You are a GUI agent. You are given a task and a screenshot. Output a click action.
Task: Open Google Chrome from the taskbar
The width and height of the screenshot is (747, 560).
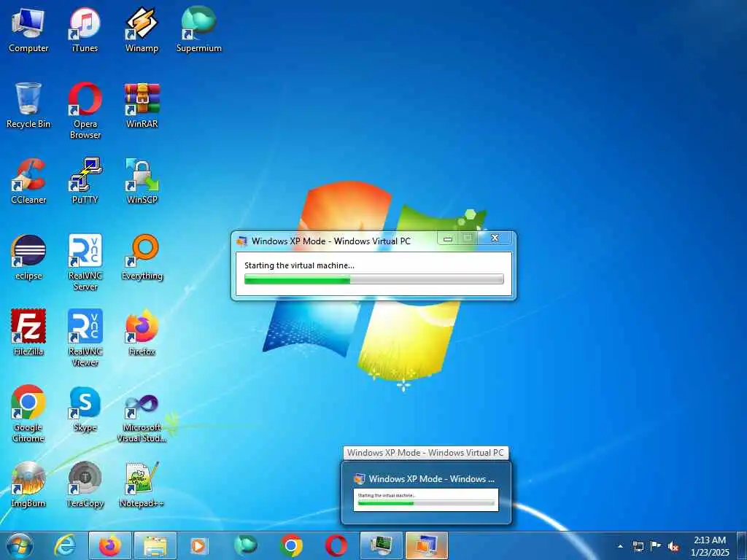[x=290, y=546]
